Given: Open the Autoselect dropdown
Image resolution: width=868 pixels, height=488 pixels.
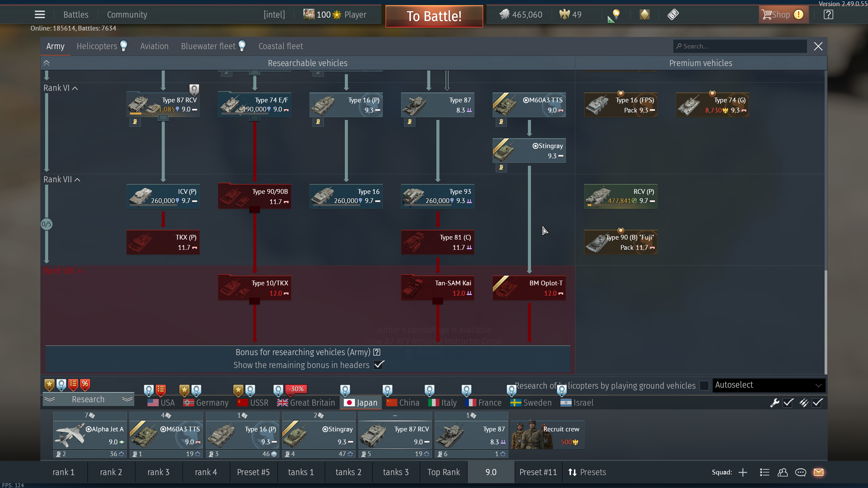Looking at the screenshot, I should click(768, 385).
